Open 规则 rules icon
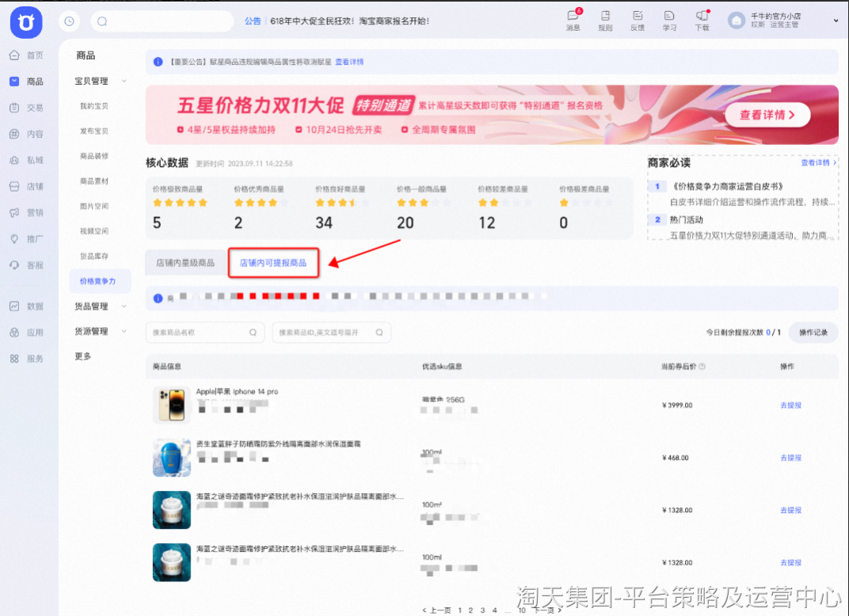This screenshot has width=849, height=616. pos(605,21)
